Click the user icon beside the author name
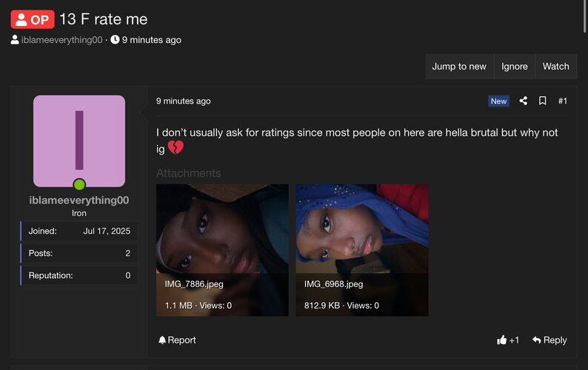The width and height of the screenshot is (588, 370). [15, 40]
